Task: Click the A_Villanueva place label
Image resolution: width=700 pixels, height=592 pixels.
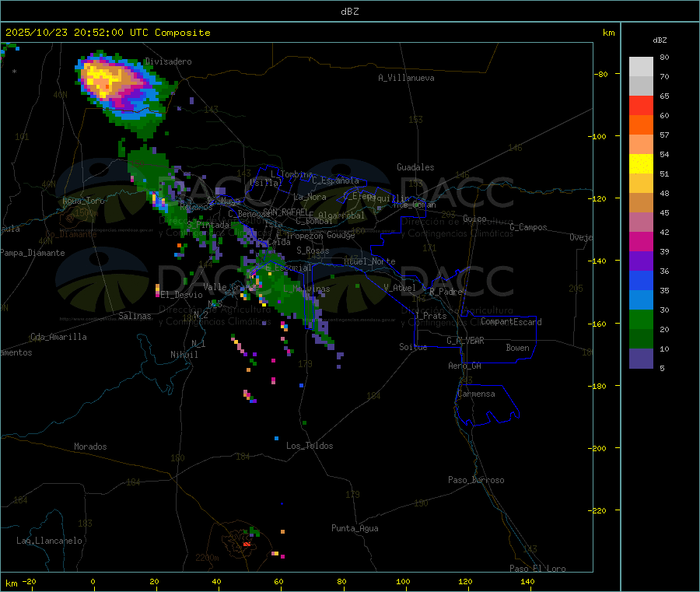Action: [406, 78]
